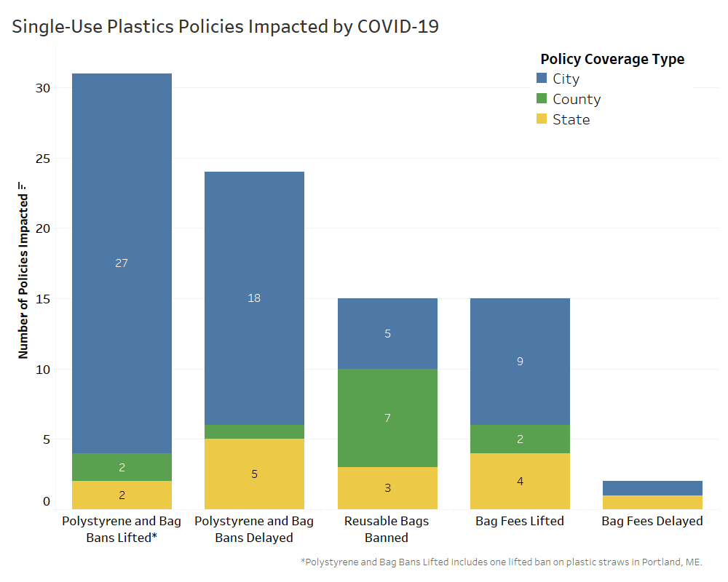The height and width of the screenshot is (582, 728).
Task: Select the City segment labeled 9
Action: (520, 361)
